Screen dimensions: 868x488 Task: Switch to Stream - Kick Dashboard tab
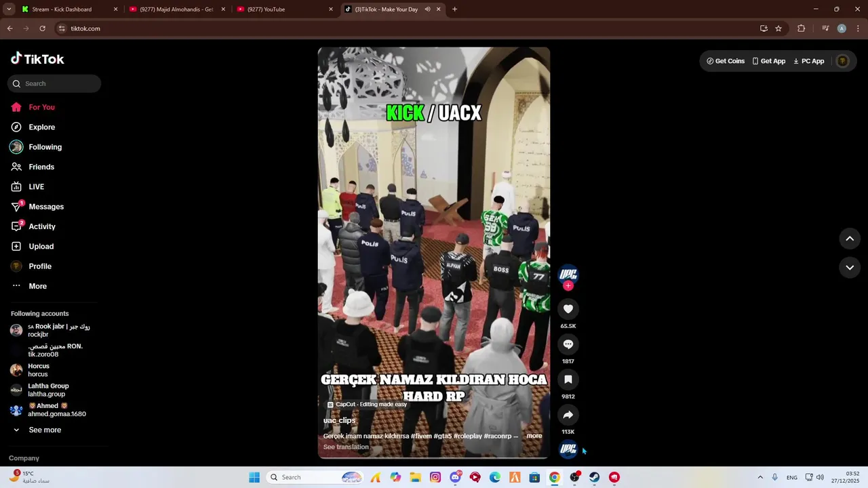pyautogui.click(x=69, y=9)
